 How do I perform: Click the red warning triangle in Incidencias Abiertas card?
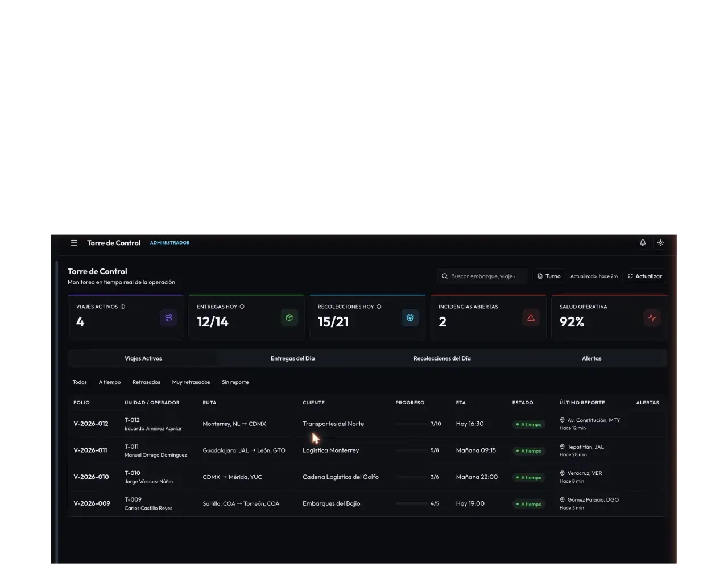click(x=531, y=318)
